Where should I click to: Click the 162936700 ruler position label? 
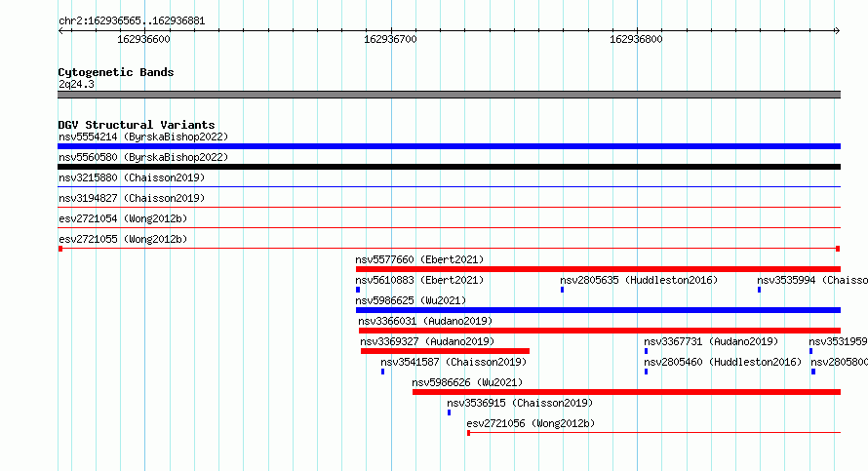pyautogui.click(x=390, y=39)
